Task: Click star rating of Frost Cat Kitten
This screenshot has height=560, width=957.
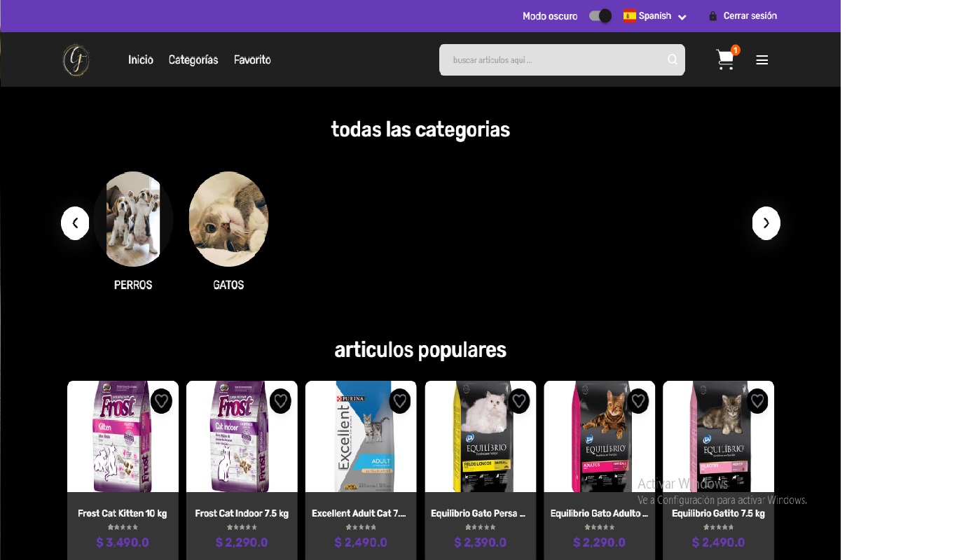Action: (123, 527)
